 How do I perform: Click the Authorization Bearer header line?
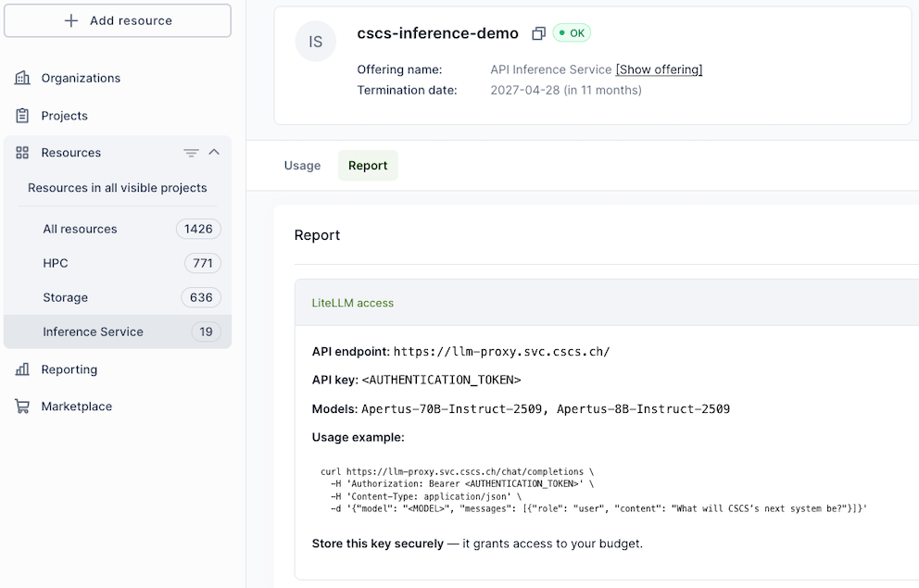462,483
